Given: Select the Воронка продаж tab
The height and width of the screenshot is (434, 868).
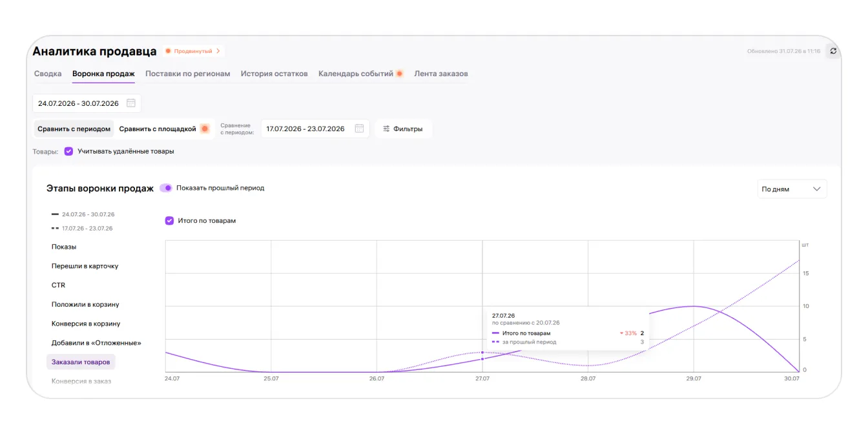Looking at the screenshot, I should [103, 74].
